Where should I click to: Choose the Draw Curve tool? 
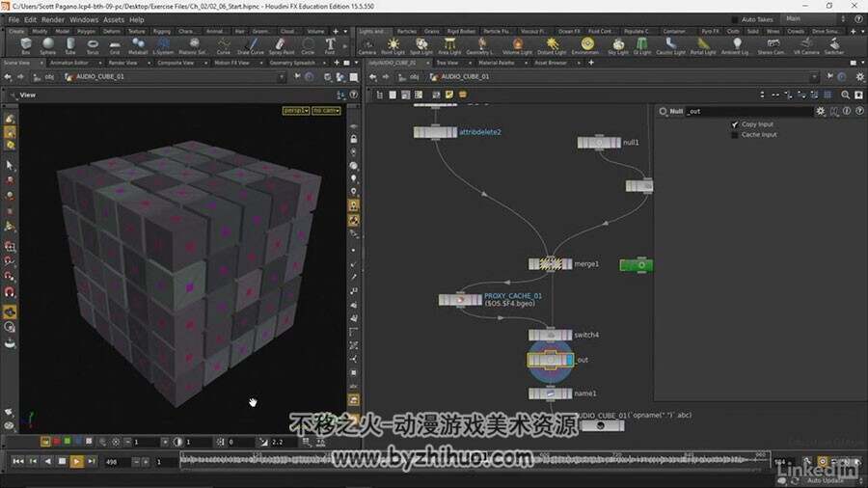click(x=251, y=46)
